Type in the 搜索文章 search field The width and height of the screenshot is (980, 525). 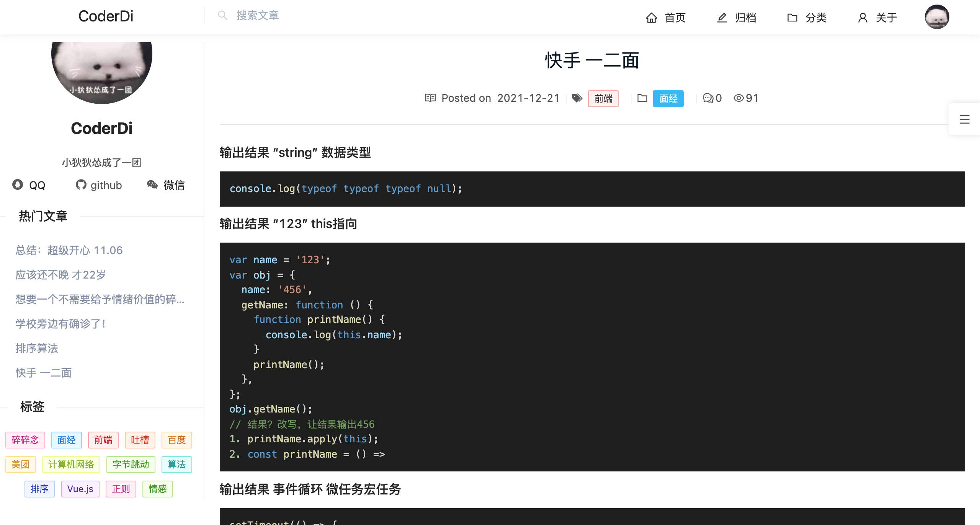click(x=258, y=15)
